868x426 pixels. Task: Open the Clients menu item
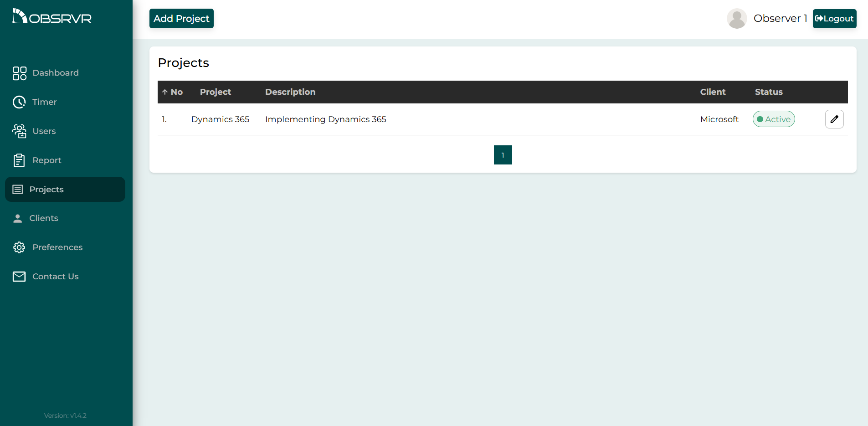[x=44, y=218]
